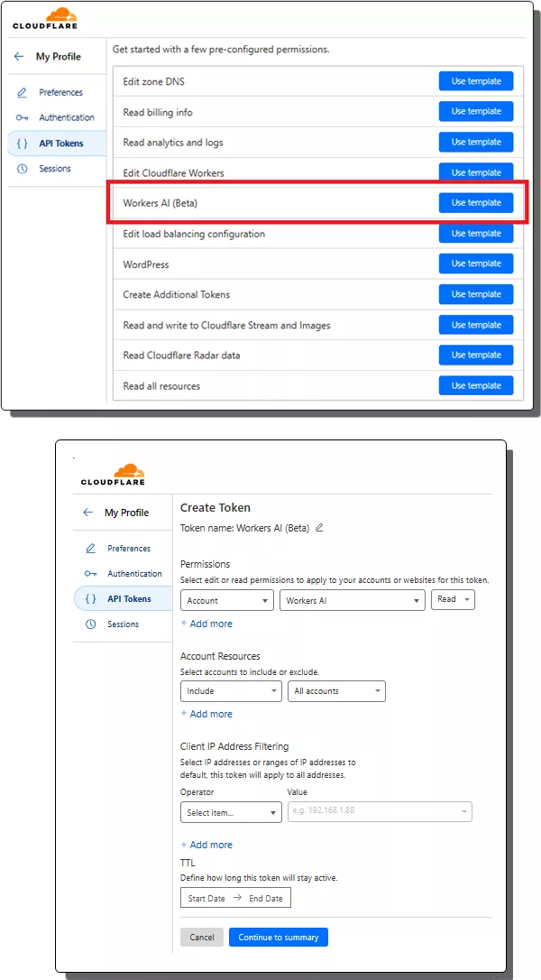This screenshot has height=980, width=541.
Task: Click the key icon next to Authentication in the Create Token window
Action: tap(90, 574)
